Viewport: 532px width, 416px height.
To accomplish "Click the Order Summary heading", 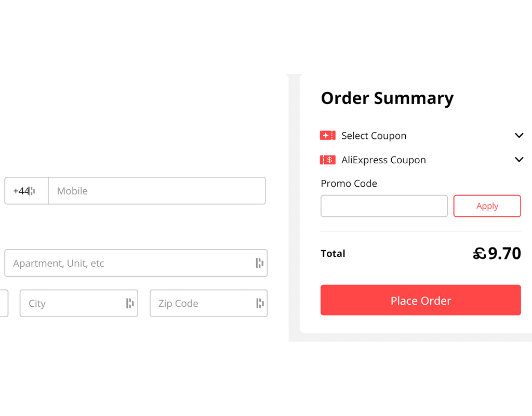I will 387,98.
